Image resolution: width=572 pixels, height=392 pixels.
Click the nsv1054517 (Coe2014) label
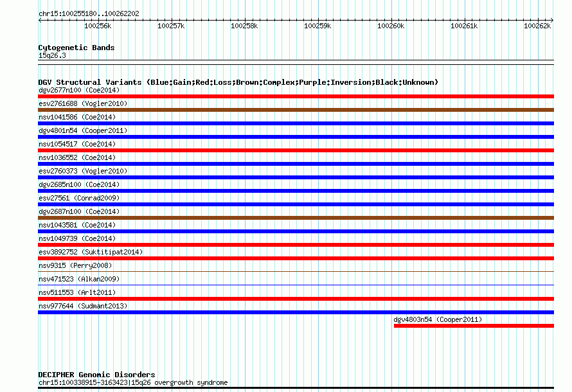77,144
